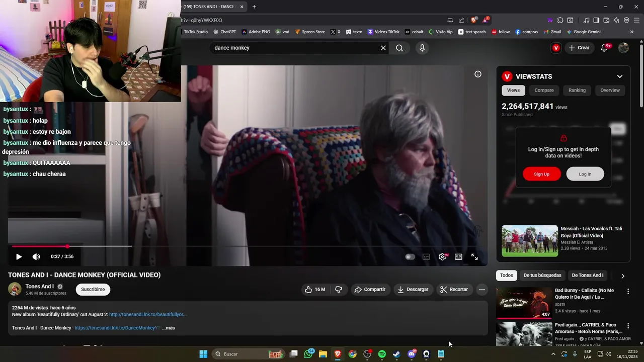644x362 pixels.
Task: Open more actions three-dot menu
Action: pyautogui.click(x=481, y=290)
